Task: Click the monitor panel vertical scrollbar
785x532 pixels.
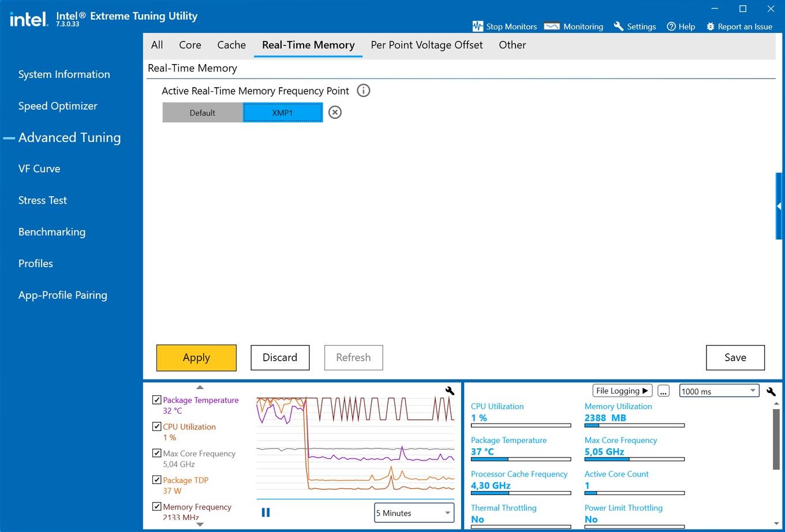Action: click(x=776, y=439)
